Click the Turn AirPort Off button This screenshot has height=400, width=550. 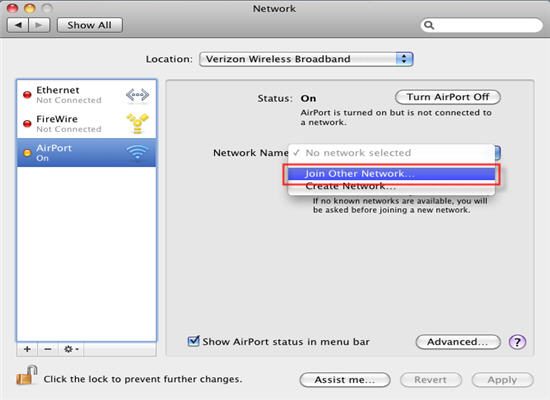click(x=448, y=97)
